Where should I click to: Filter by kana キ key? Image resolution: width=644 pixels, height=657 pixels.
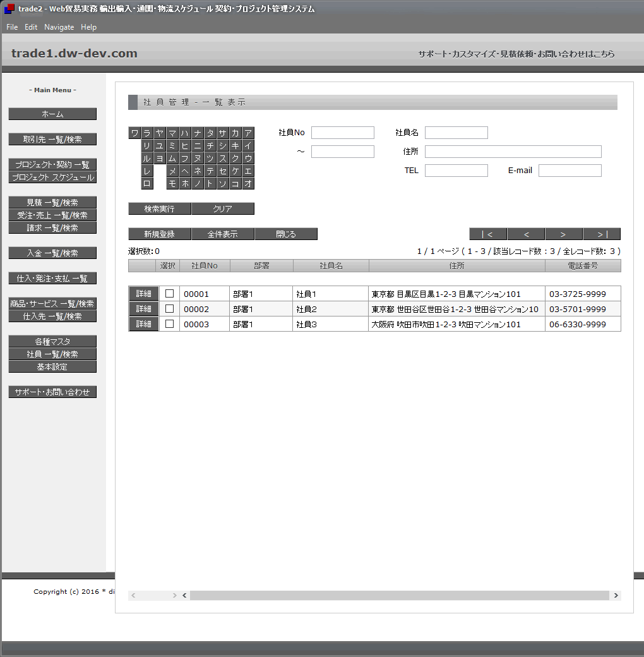[x=236, y=145]
